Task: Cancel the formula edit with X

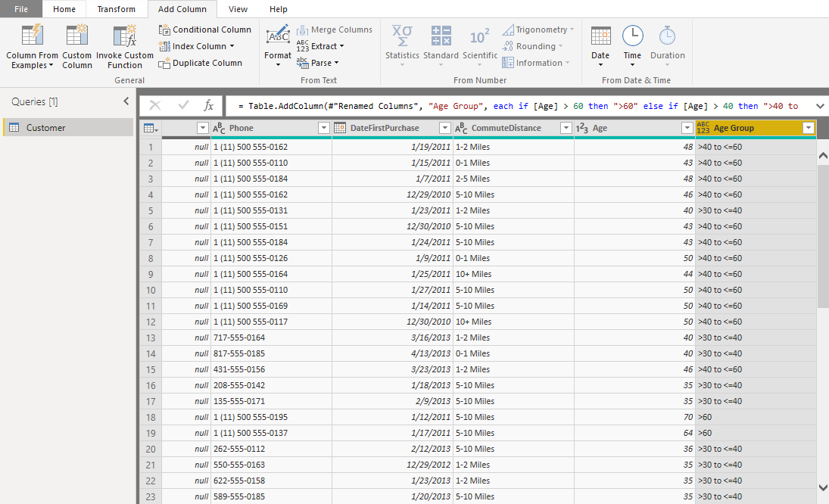Action: [x=155, y=105]
